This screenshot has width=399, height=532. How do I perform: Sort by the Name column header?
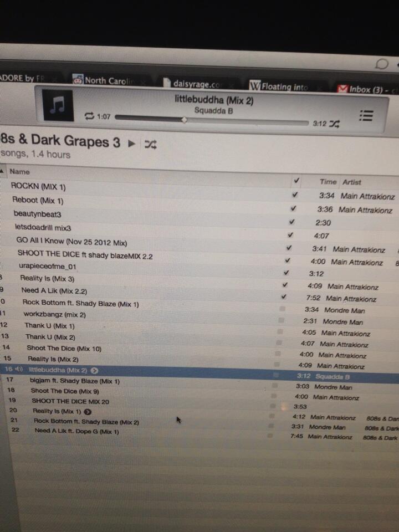coord(20,172)
